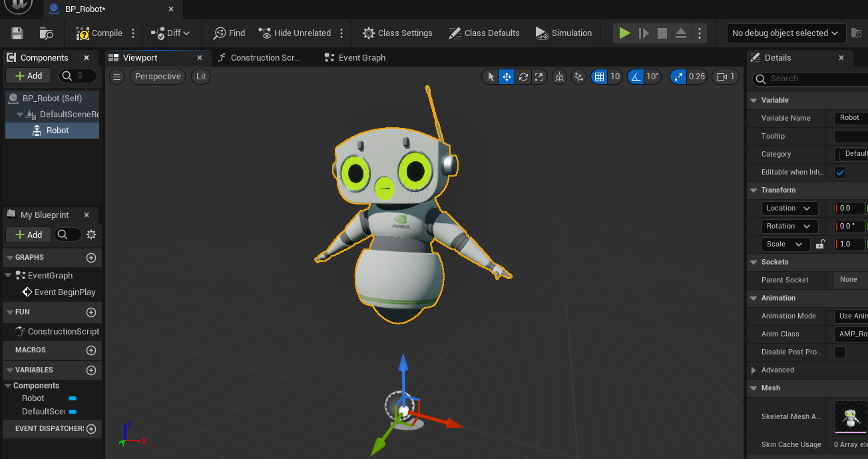Add a new event dispatcher via plus
868x459 pixels.
click(91, 429)
